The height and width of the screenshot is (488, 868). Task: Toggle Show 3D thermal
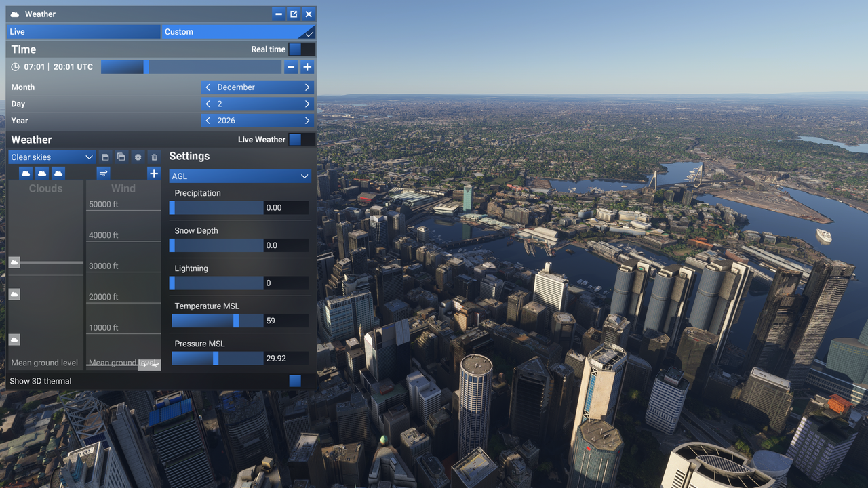click(302, 381)
